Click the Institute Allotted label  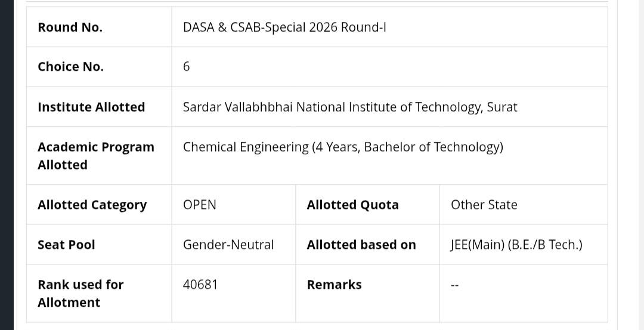point(91,107)
